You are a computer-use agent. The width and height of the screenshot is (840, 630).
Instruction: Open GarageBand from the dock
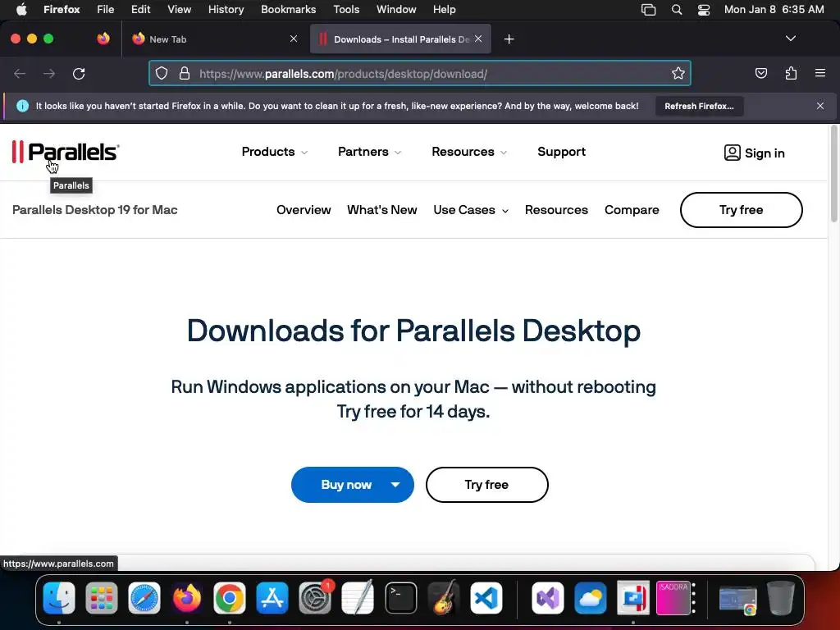444,598
